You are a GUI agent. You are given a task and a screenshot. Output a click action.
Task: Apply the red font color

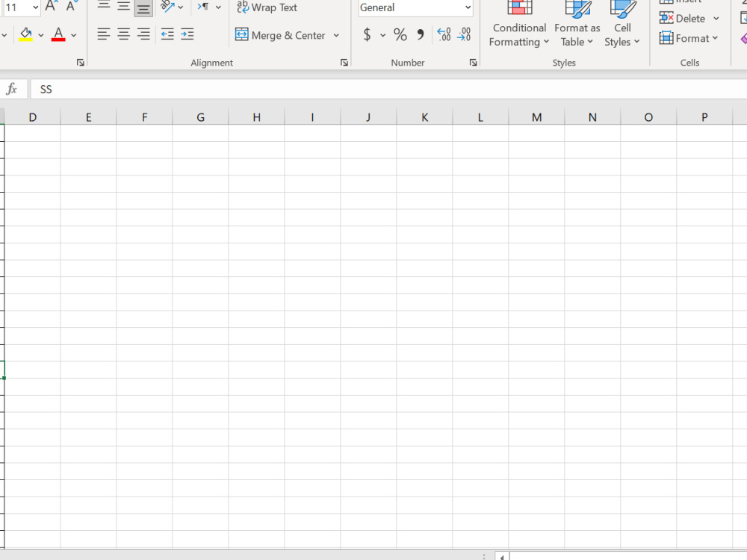(x=58, y=34)
